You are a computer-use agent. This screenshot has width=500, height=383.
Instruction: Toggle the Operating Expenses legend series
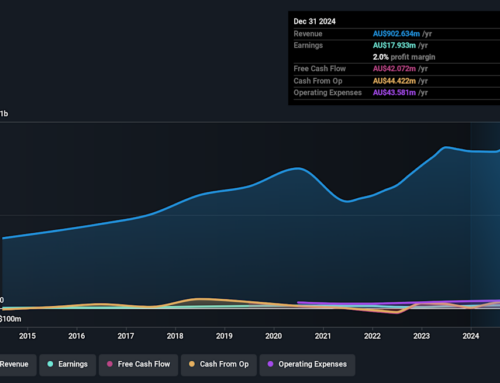tap(307, 365)
